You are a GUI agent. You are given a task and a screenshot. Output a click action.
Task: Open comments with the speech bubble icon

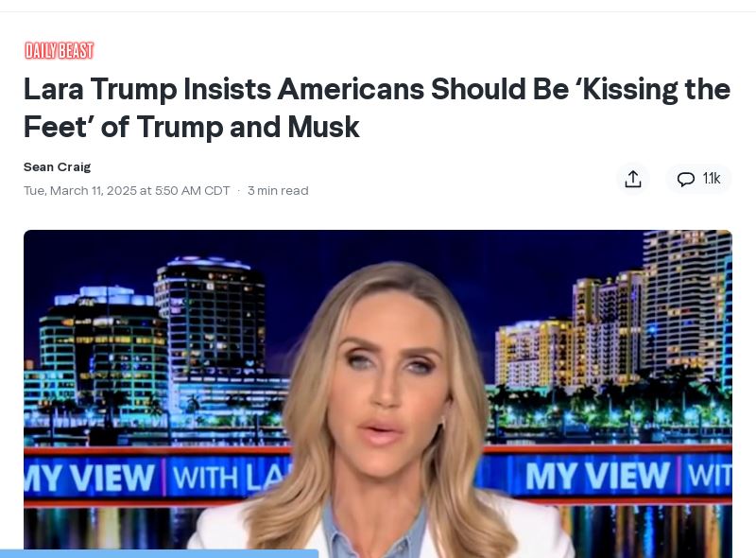coord(686,179)
